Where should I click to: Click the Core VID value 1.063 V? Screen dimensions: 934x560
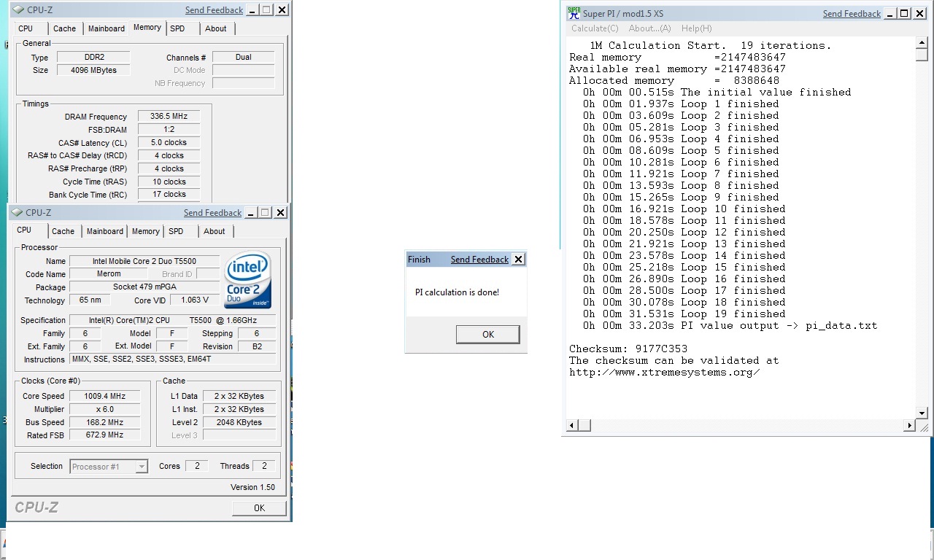pyautogui.click(x=195, y=300)
